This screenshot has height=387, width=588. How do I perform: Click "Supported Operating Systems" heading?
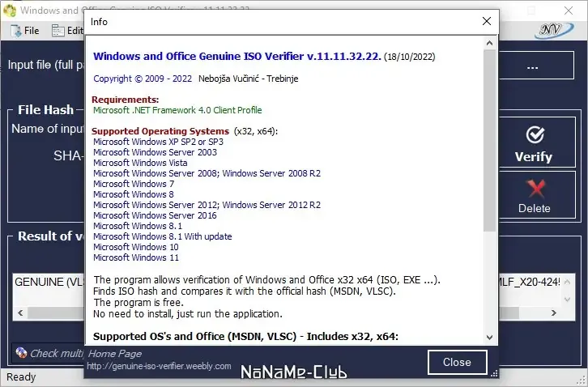click(160, 131)
